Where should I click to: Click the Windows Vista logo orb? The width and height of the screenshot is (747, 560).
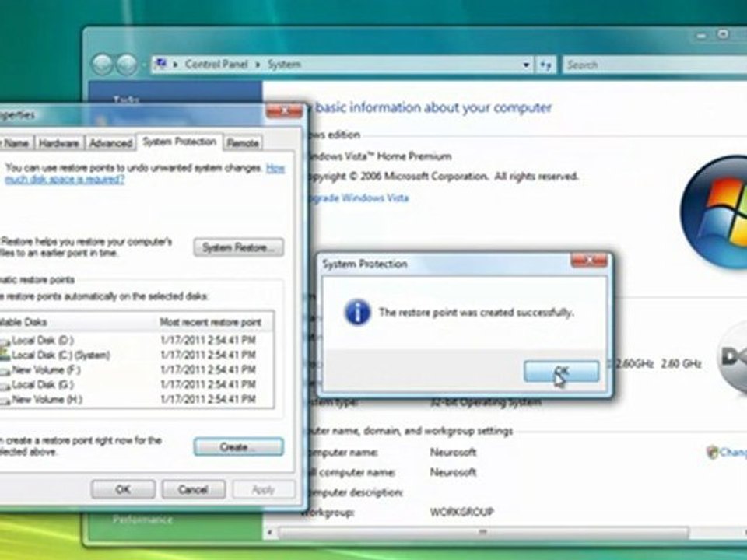pos(714,212)
